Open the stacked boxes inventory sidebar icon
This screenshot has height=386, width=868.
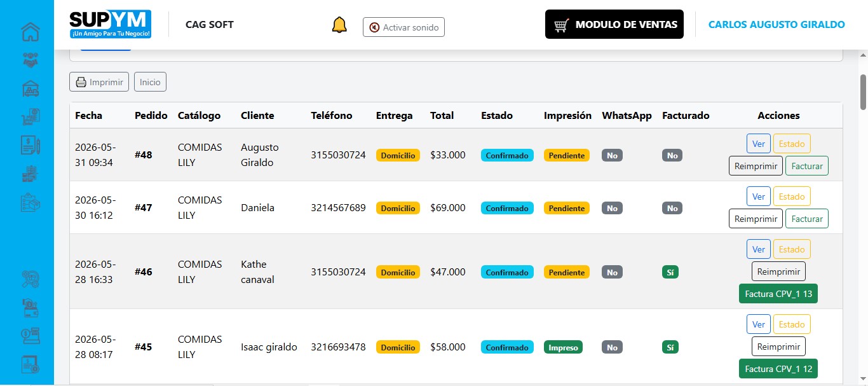pos(31,174)
